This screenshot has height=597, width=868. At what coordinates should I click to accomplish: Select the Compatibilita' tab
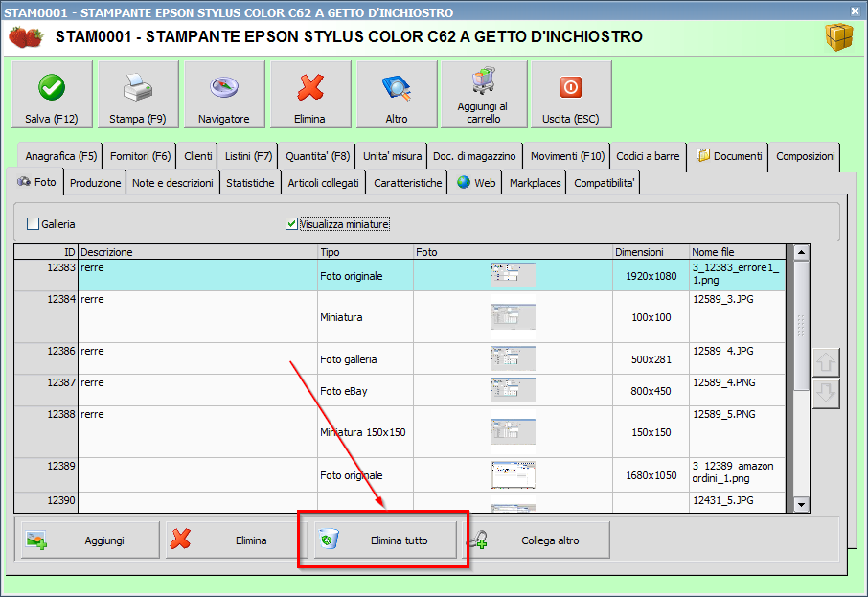tap(604, 183)
